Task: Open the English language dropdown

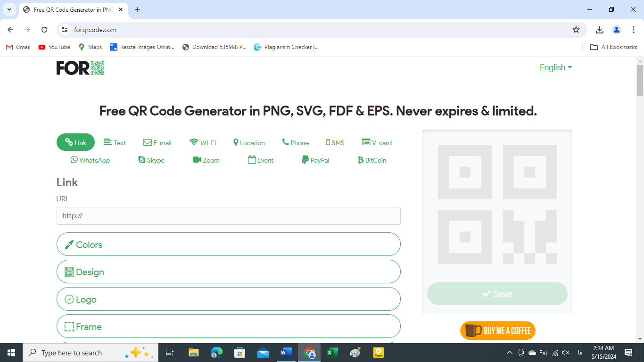Action: (556, 67)
